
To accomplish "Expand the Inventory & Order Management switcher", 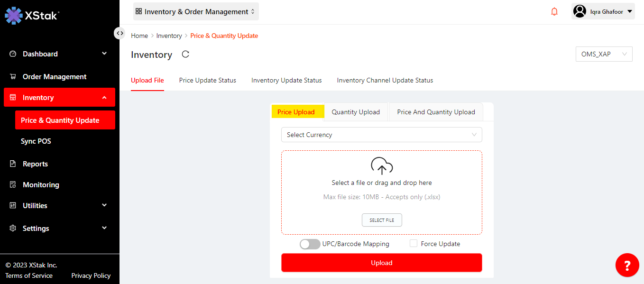I will pos(196,11).
